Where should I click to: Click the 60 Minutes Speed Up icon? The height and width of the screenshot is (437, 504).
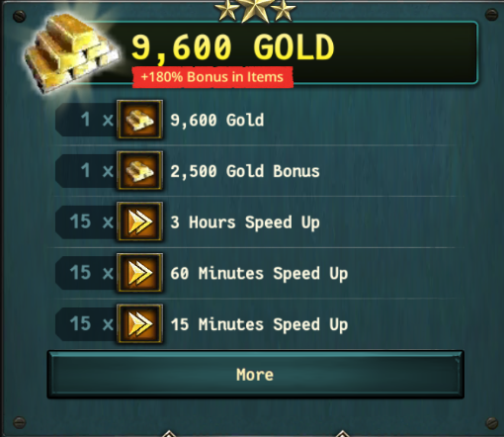(x=139, y=273)
